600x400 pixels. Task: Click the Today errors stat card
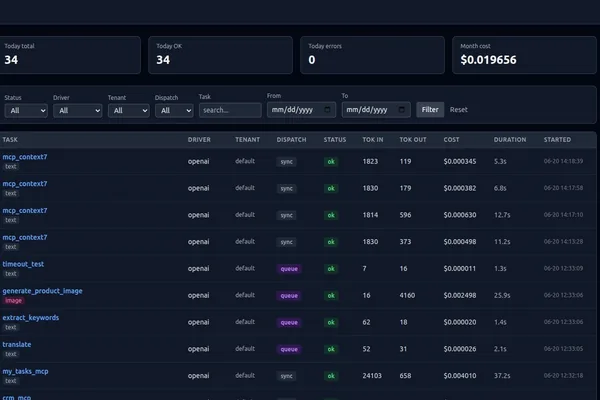click(x=372, y=55)
